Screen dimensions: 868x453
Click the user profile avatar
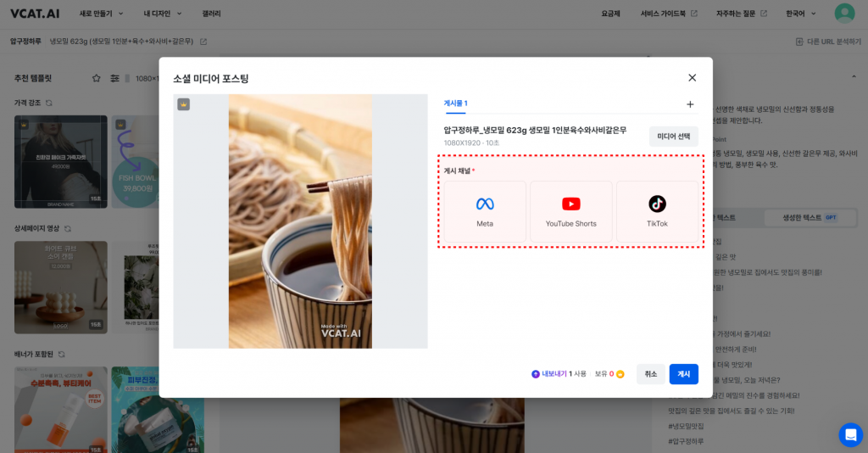[x=844, y=14]
